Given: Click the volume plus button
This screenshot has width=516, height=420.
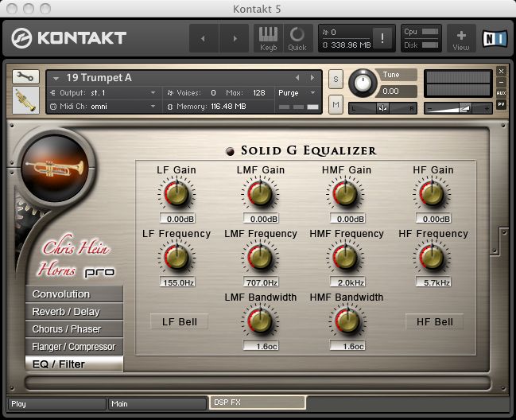Looking at the screenshot, I should [x=487, y=108].
